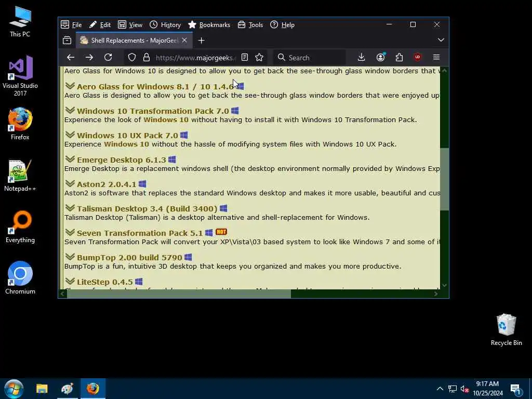Open Windows 10 Transformation Pack 7.0 link

(153, 111)
